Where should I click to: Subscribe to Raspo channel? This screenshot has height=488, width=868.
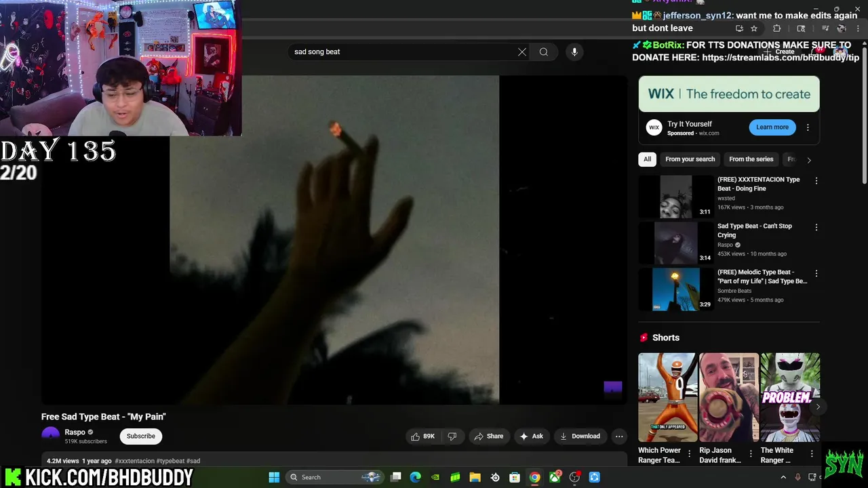coord(141,436)
